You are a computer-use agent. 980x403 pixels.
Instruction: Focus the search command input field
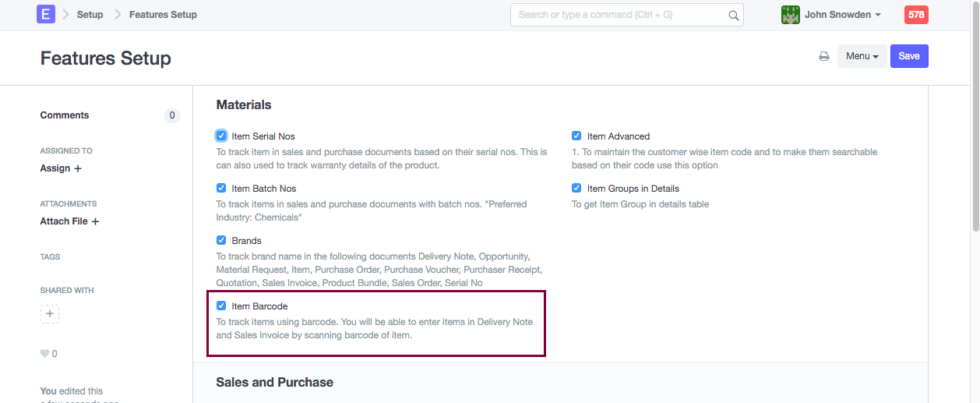pyautogui.click(x=619, y=15)
